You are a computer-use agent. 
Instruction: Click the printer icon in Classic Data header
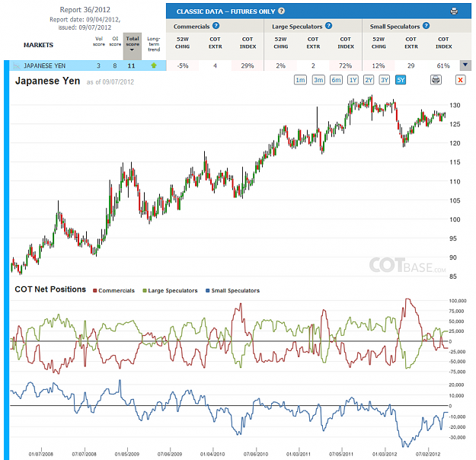click(x=454, y=11)
